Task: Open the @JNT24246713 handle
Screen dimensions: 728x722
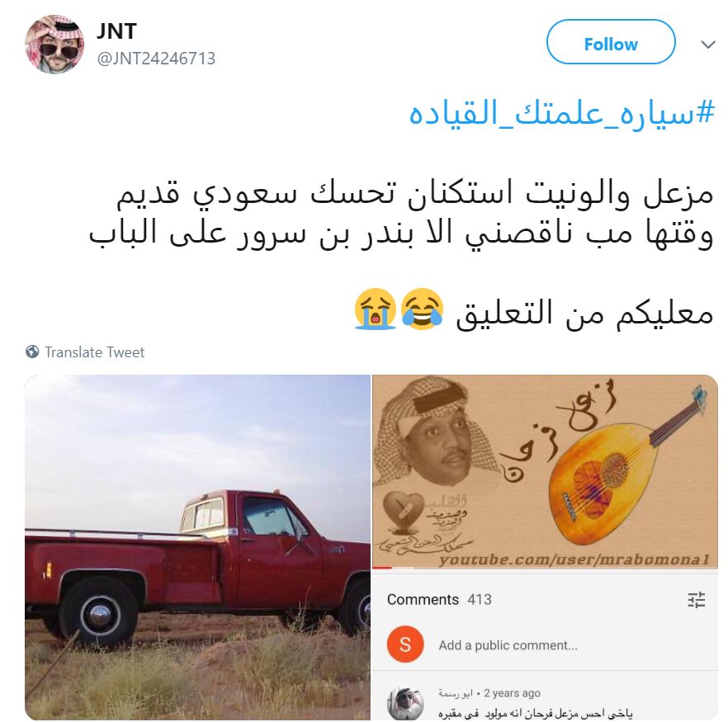Action: (156, 59)
